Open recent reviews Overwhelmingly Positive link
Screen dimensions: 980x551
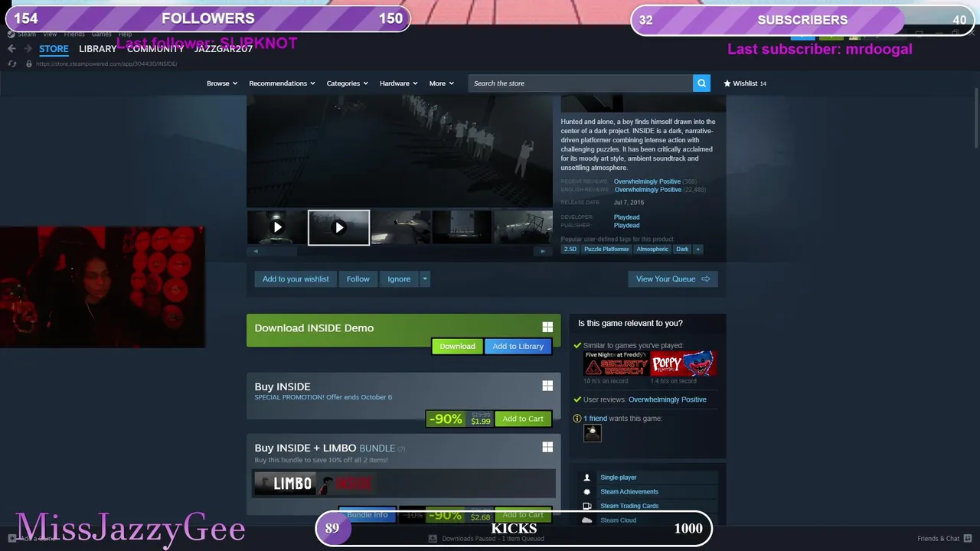(647, 181)
